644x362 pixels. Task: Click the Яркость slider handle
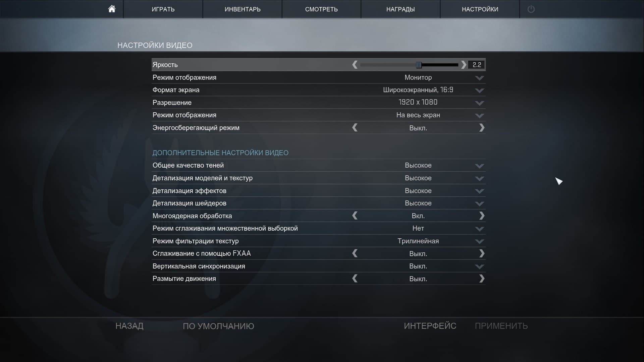point(419,65)
